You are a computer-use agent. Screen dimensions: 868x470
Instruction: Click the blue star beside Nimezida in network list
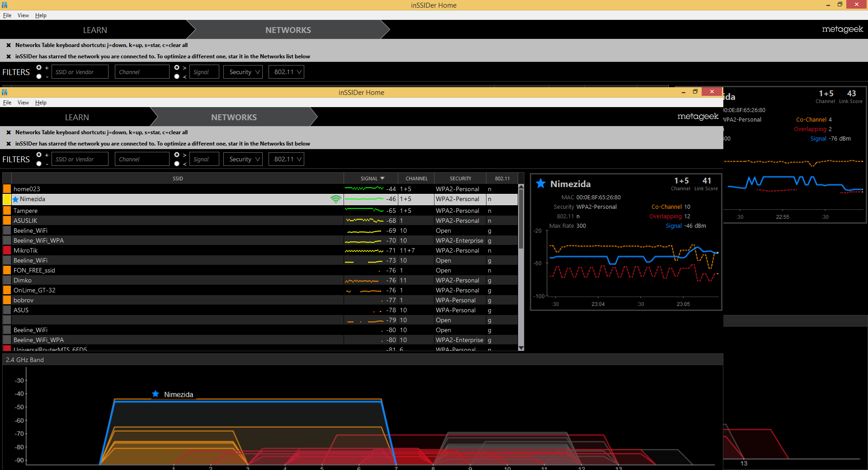[x=16, y=199]
